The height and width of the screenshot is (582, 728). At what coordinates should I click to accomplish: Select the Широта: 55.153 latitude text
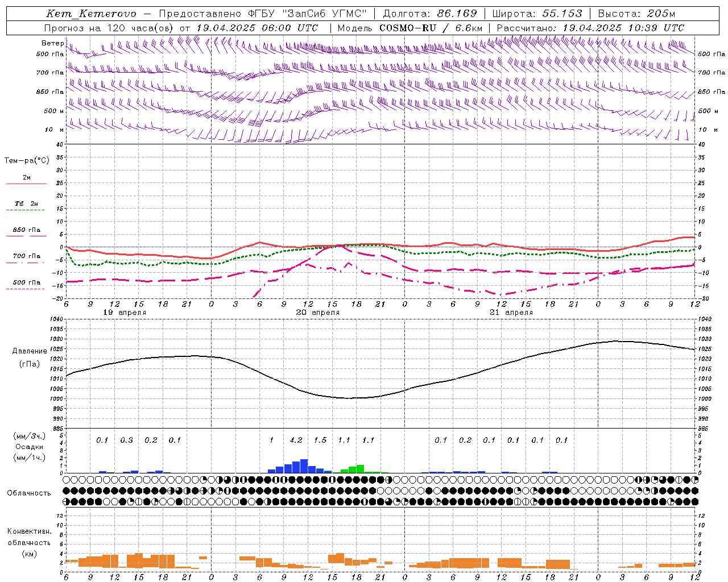click(537, 14)
